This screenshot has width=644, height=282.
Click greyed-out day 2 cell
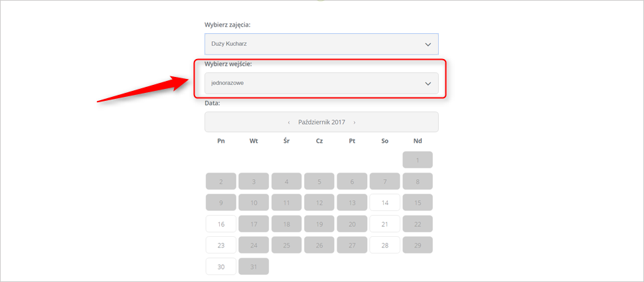coord(221,181)
